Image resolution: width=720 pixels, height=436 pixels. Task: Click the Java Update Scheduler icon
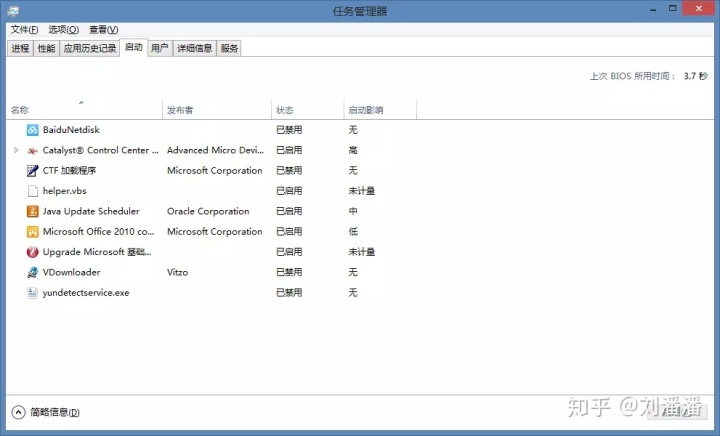coord(33,211)
